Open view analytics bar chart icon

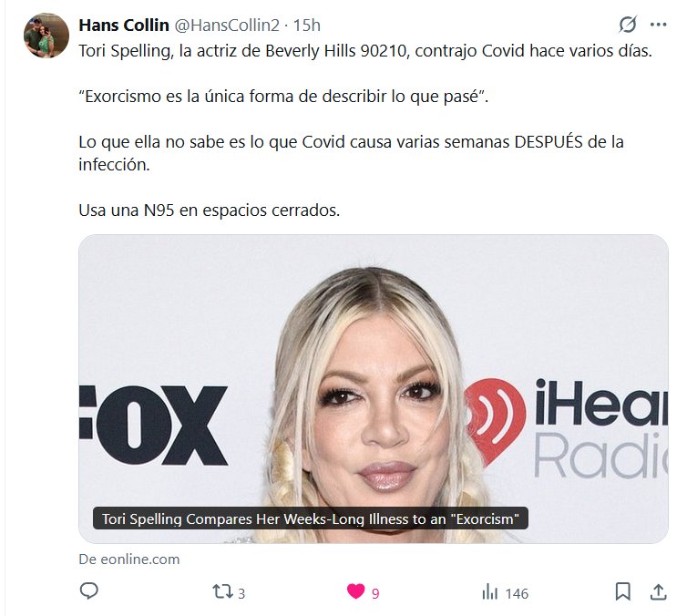(x=490, y=592)
